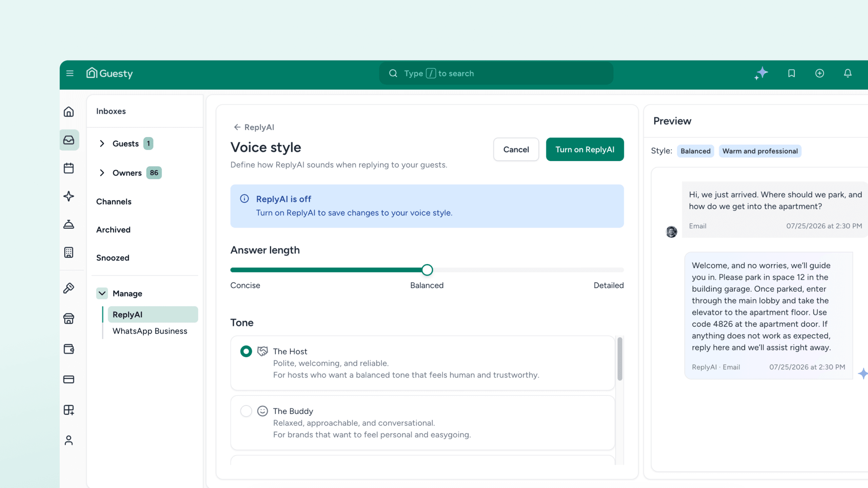
Task: Open the Calendar icon in sidebar
Action: [69, 168]
